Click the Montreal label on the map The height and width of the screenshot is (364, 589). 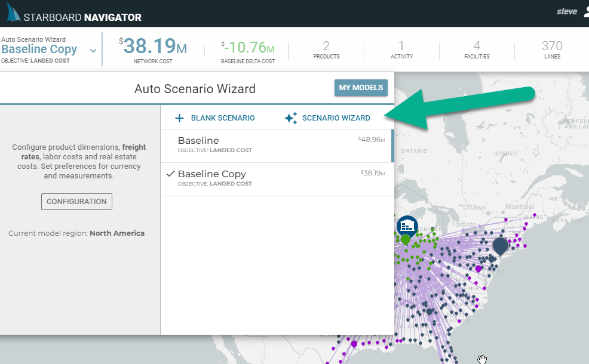[x=520, y=206]
